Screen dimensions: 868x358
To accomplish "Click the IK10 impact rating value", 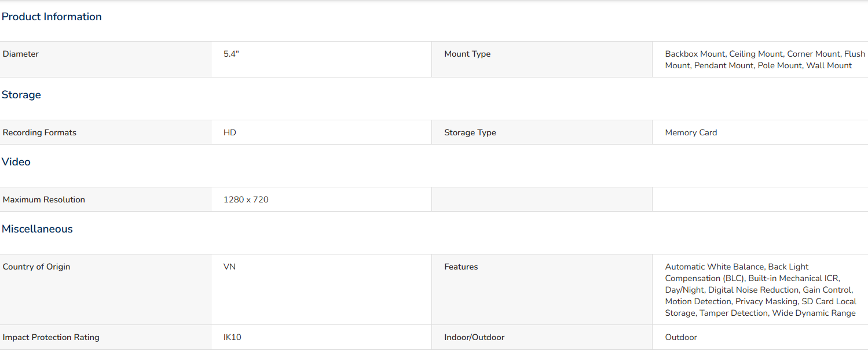I will click(x=232, y=337).
